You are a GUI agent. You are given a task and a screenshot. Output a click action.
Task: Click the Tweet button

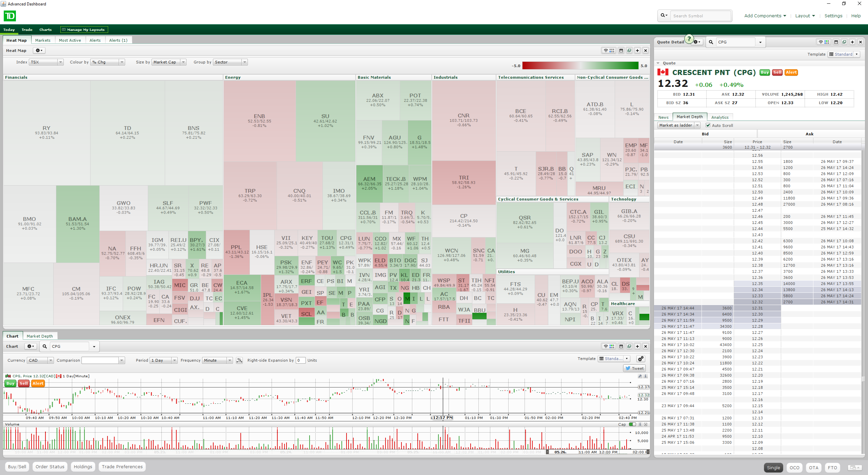(x=634, y=368)
